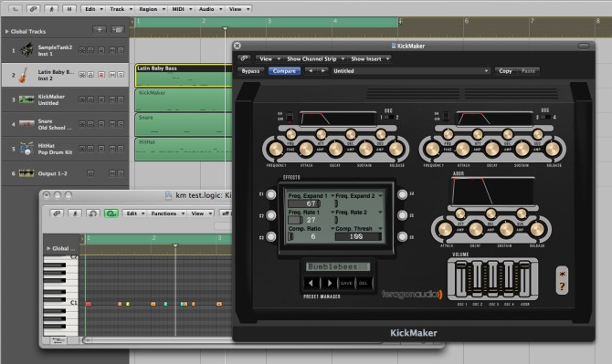
Task: Toggle the Link icon in arrange toolbar
Action: point(33,8)
